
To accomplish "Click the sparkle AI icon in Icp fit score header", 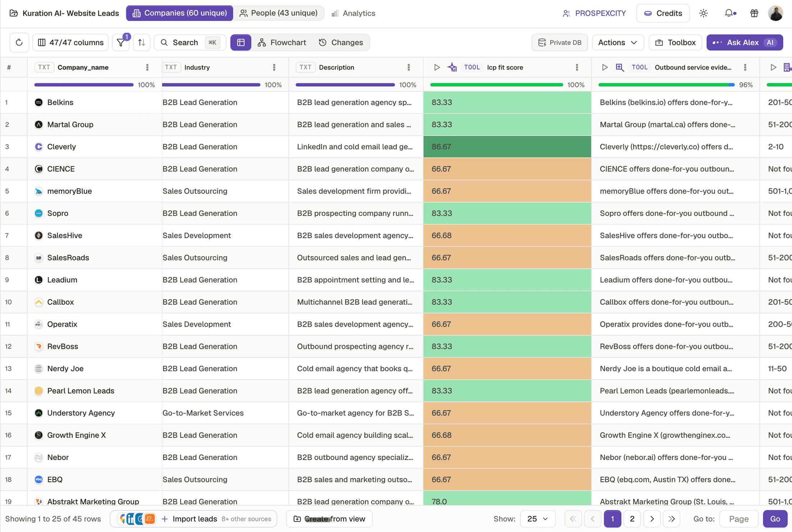I will tap(452, 67).
